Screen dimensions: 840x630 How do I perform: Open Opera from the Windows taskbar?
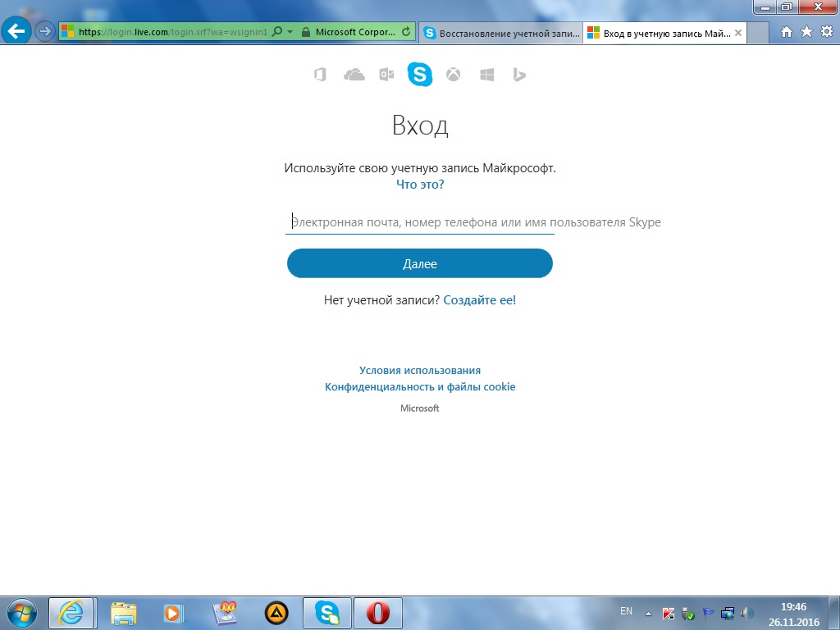pyautogui.click(x=377, y=612)
